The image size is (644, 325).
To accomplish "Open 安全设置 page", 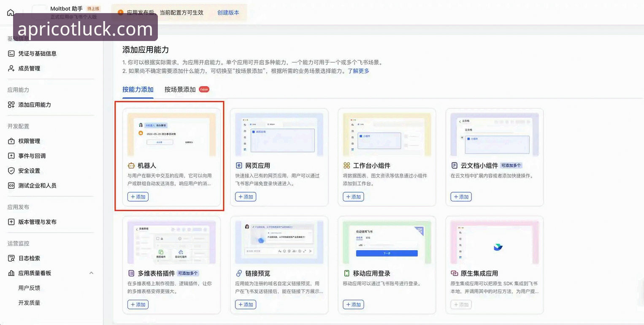I will tap(29, 171).
